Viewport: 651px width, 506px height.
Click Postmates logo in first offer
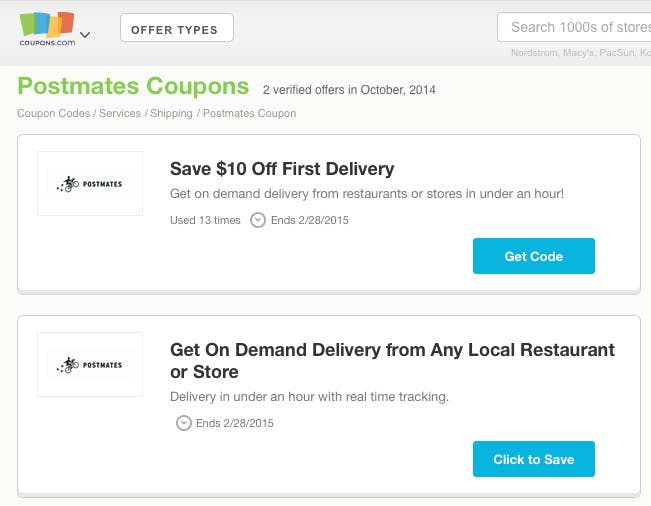click(90, 183)
